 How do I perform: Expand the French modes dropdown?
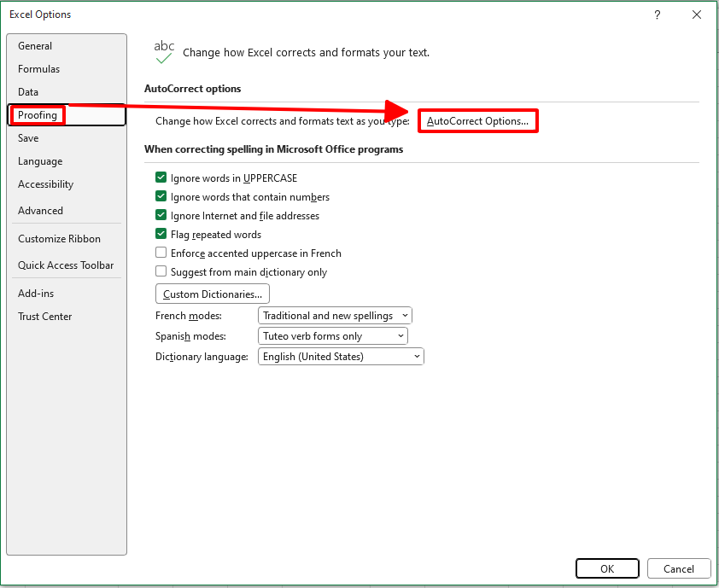coord(336,315)
